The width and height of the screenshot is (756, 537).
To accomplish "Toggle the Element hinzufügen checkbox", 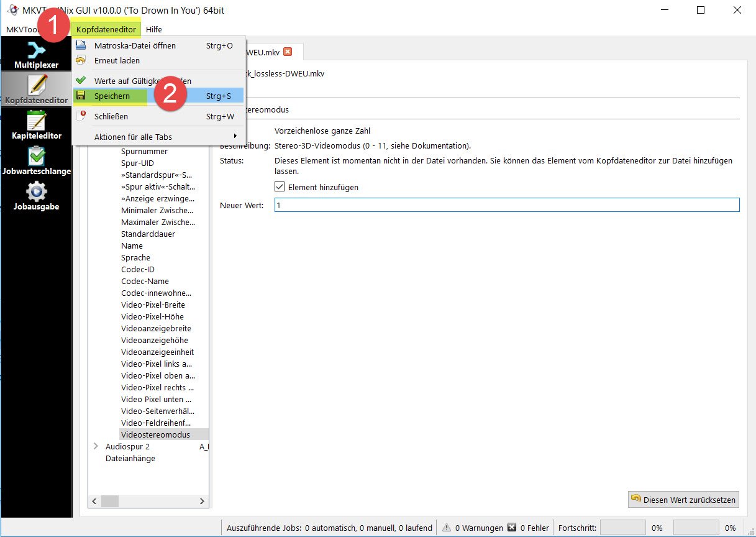I will 280,187.
